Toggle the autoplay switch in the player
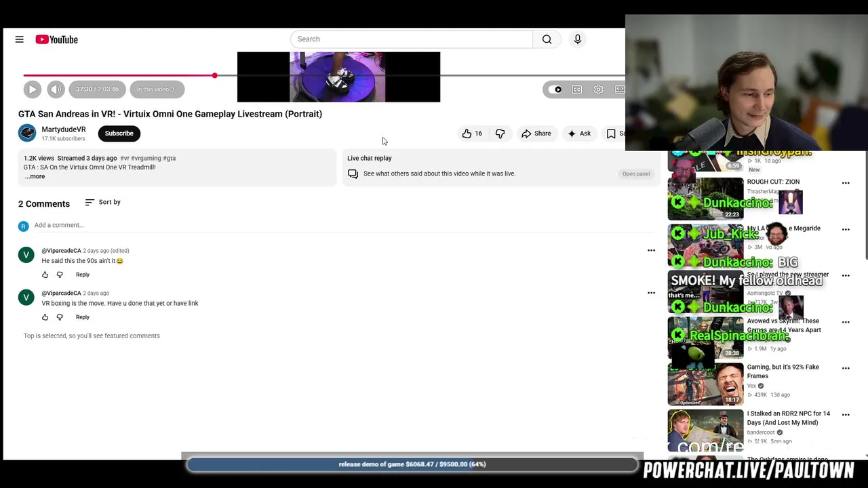The width and height of the screenshot is (868, 488). pos(555,89)
